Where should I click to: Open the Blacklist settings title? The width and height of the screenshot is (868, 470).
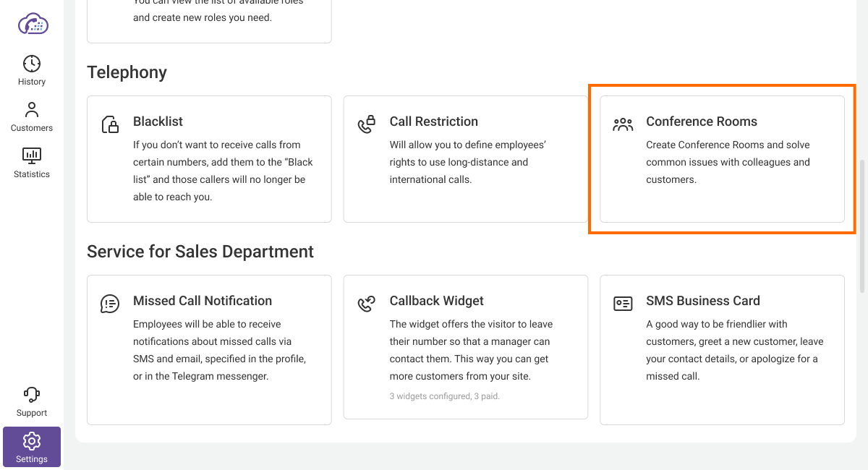(x=158, y=121)
